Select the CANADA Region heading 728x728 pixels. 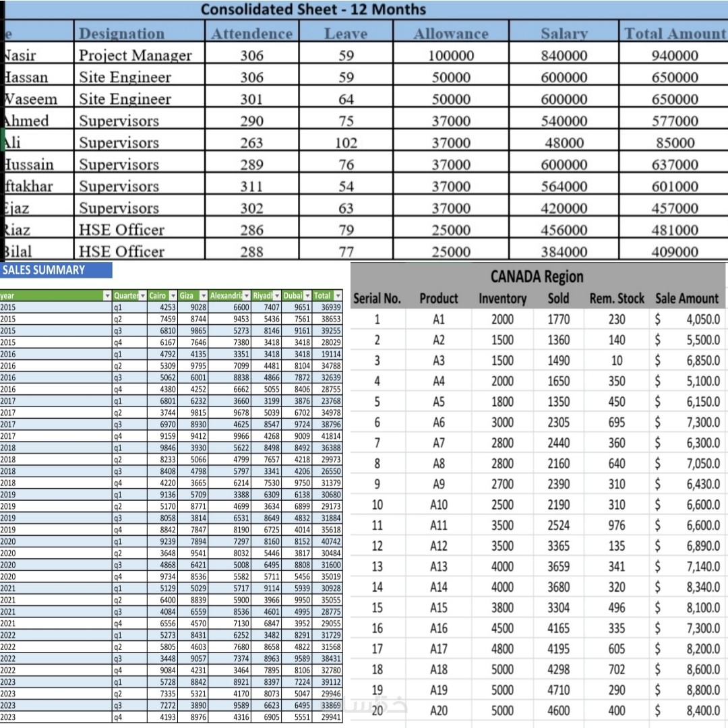537,276
